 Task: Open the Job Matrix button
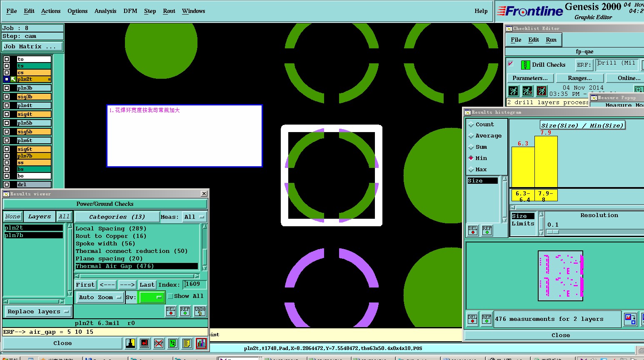coord(32,47)
